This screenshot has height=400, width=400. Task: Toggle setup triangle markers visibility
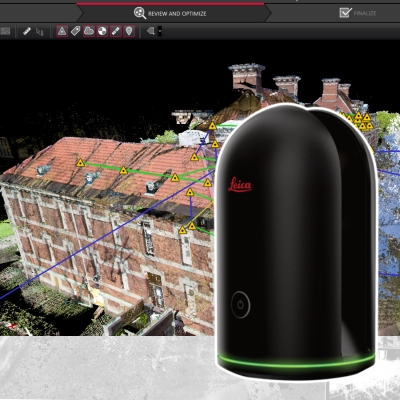point(62,31)
